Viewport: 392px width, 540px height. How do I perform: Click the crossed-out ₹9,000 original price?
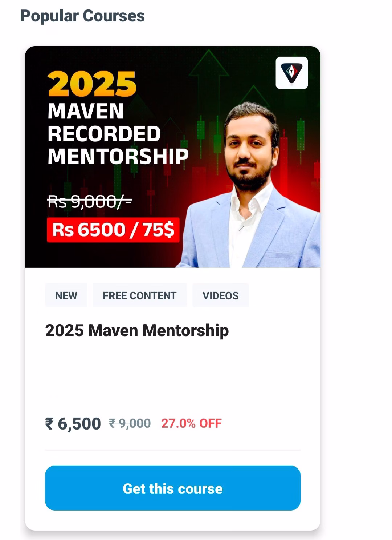click(x=130, y=423)
